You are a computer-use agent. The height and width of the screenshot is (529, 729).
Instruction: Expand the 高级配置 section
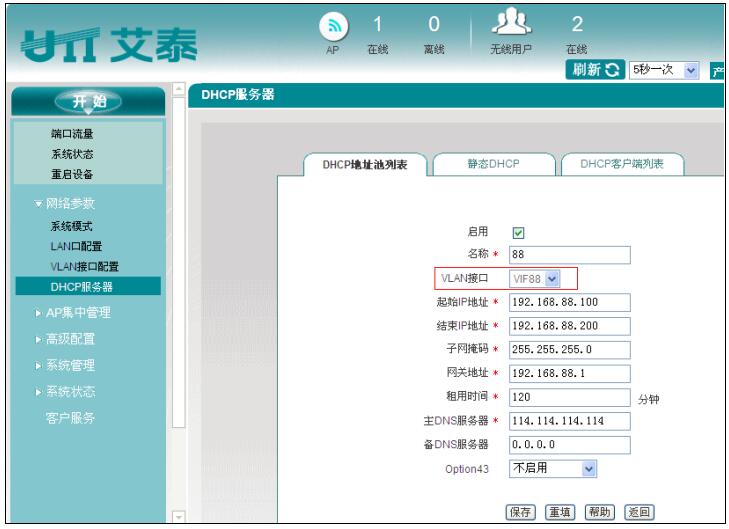(66, 339)
